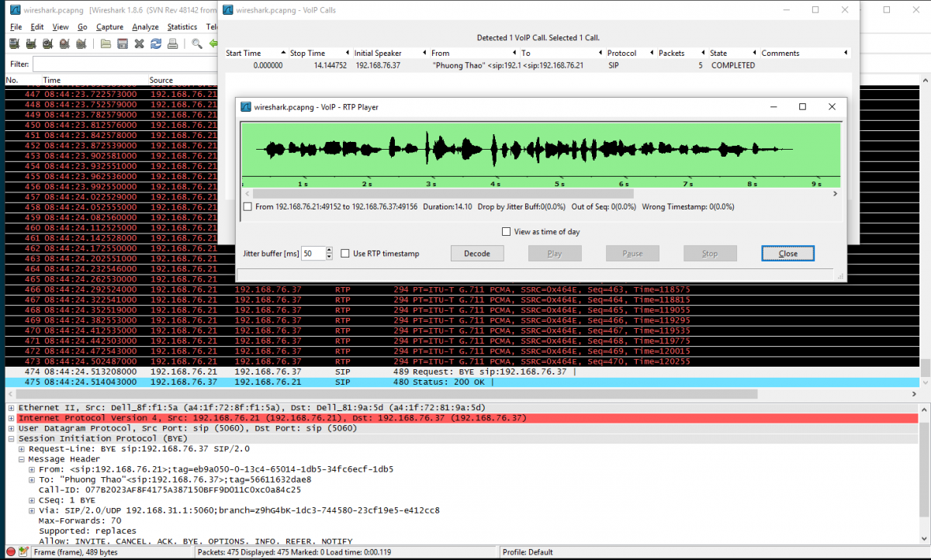
Task: Print packets printer icon
Action: click(x=172, y=44)
